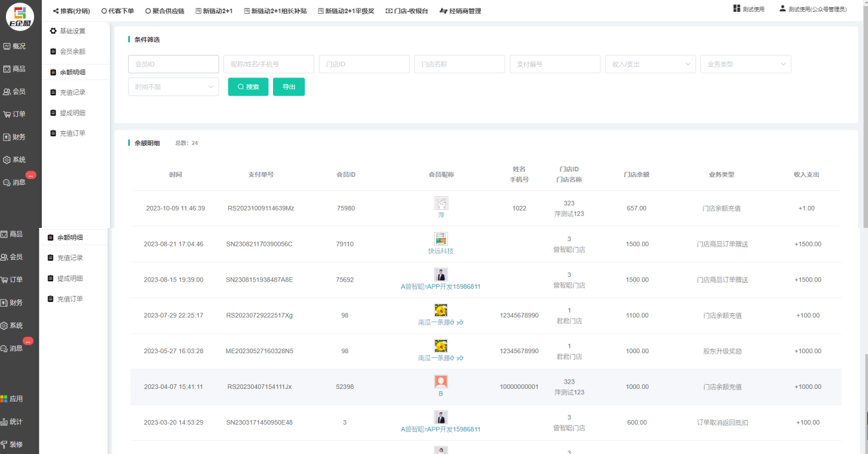The height and width of the screenshot is (454, 868).
Task: Click the 萍 member avatar thumbnail
Action: click(441, 203)
